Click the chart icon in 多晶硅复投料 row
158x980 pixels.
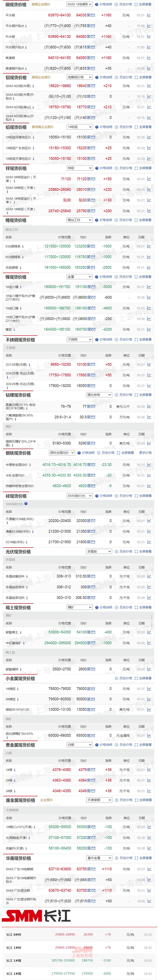pyautogui.click(x=149, y=576)
